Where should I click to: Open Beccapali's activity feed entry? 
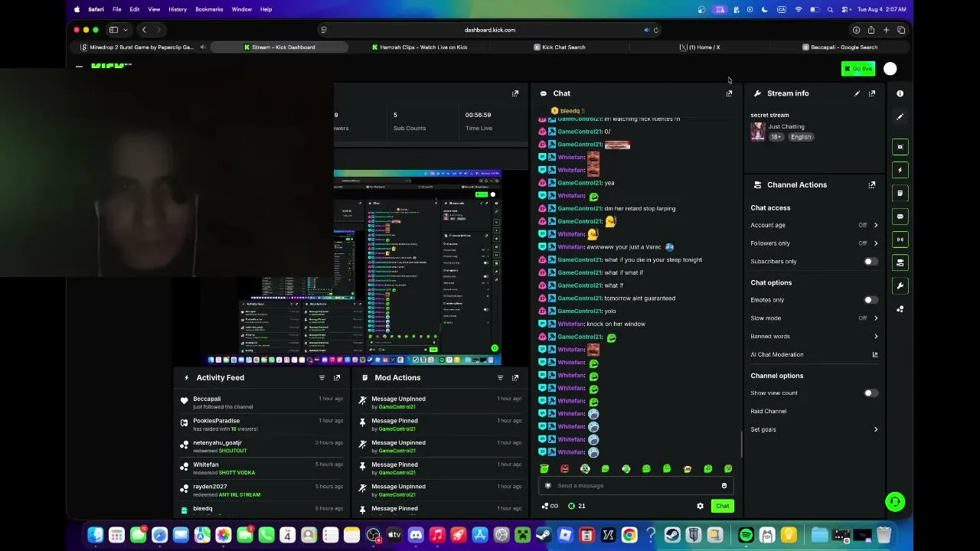pyautogui.click(x=261, y=403)
